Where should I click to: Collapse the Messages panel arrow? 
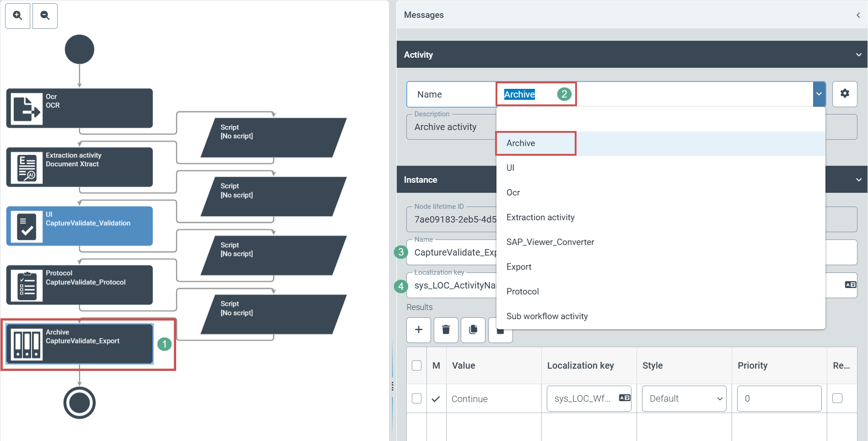[x=858, y=15]
